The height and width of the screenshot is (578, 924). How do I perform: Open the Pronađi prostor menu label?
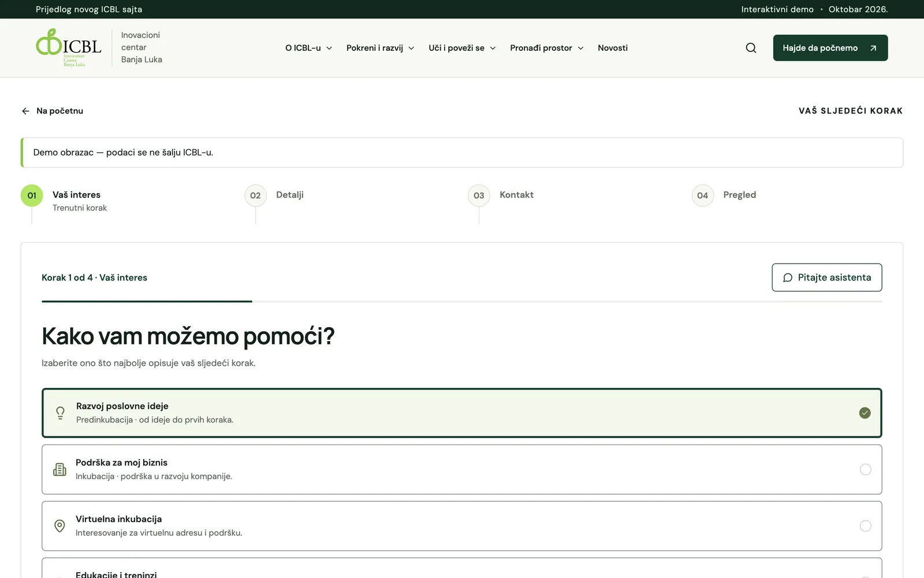tap(541, 48)
